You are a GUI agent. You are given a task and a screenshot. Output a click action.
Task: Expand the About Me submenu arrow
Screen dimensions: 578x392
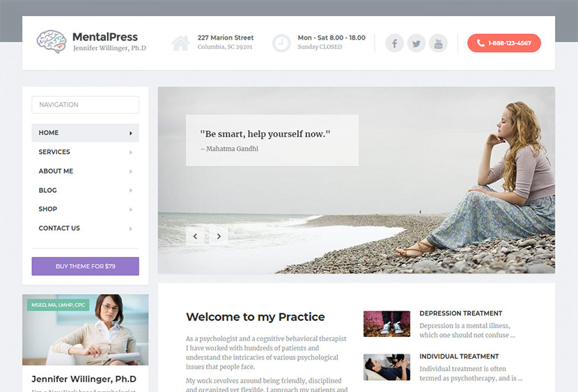(x=131, y=171)
